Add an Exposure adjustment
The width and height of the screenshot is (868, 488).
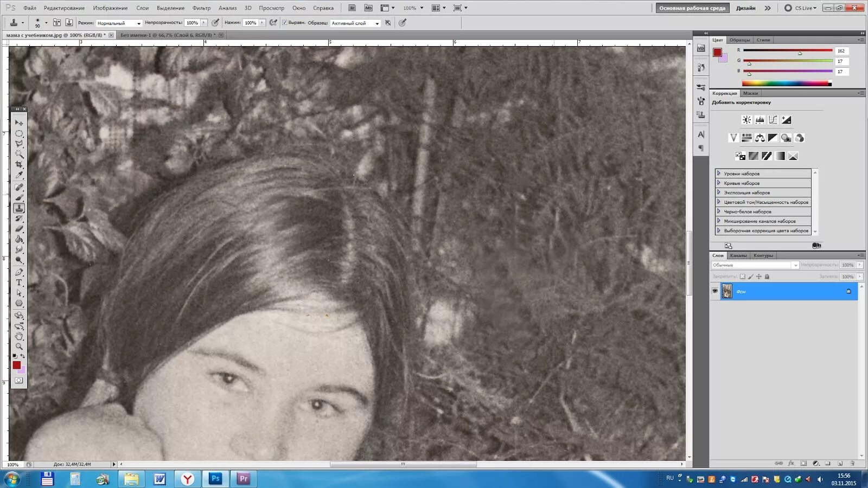click(x=786, y=120)
